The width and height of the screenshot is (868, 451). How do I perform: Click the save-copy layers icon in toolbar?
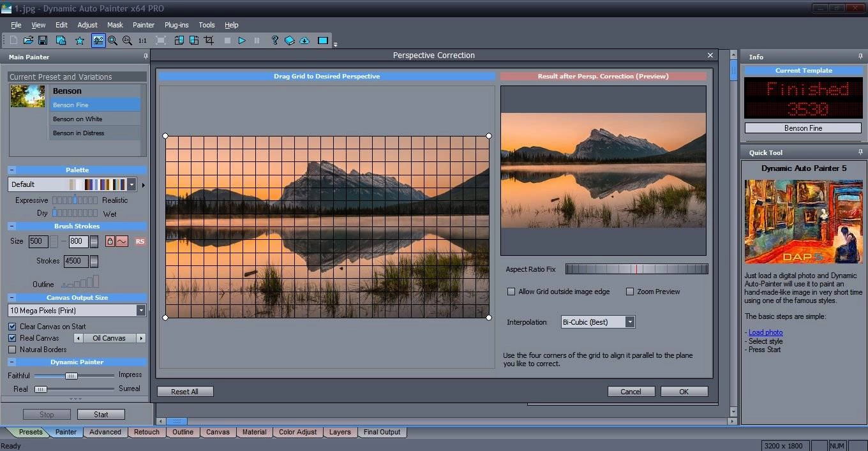point(61,40)
